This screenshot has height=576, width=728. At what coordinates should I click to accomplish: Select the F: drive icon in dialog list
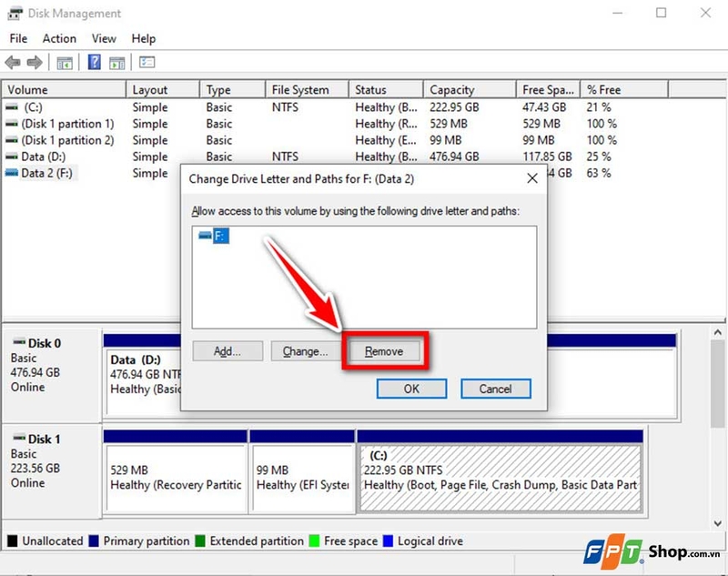tap(205, 236)
